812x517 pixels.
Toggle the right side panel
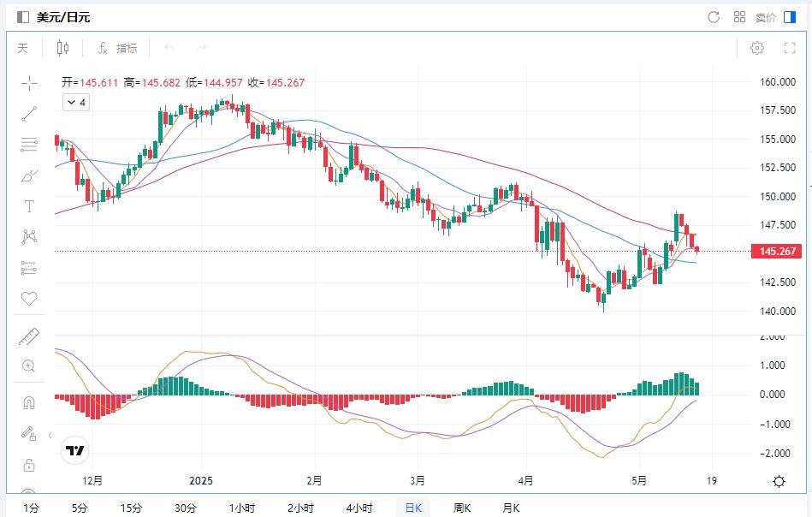pyautogui.click(x=790, y=17)
